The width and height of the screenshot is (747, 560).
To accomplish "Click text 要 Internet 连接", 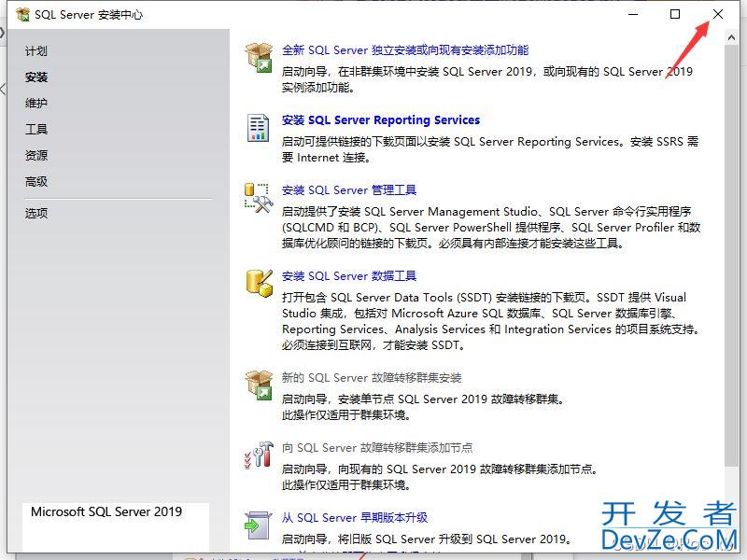I will pos(326,158).
